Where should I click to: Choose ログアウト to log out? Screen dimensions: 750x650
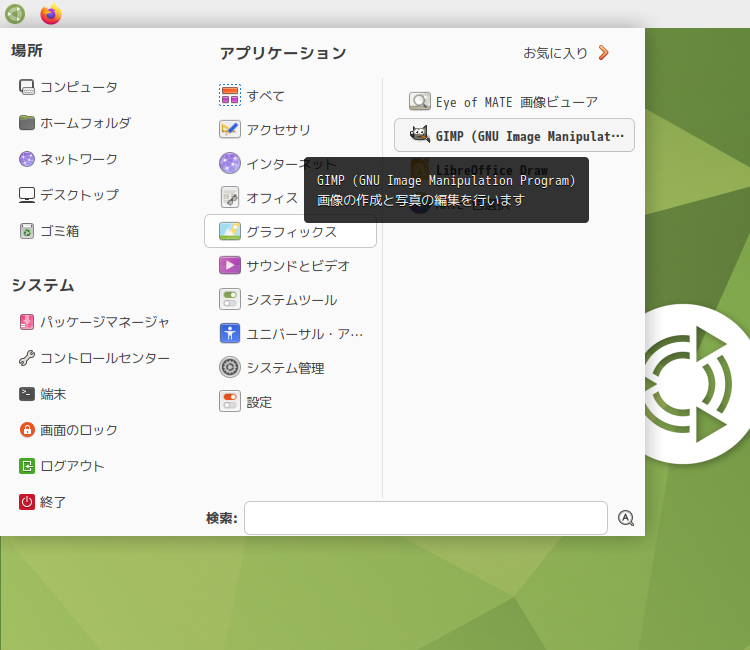[62, 466]
